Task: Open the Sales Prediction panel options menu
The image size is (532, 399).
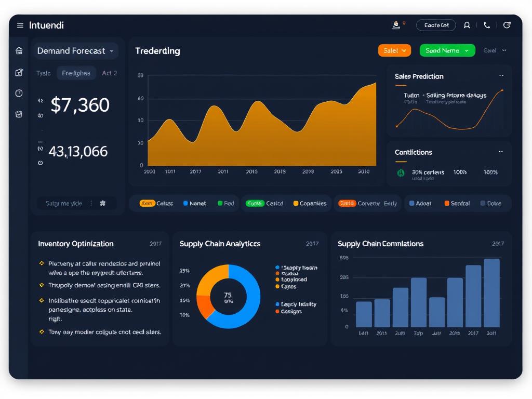Action: [501, 76]
